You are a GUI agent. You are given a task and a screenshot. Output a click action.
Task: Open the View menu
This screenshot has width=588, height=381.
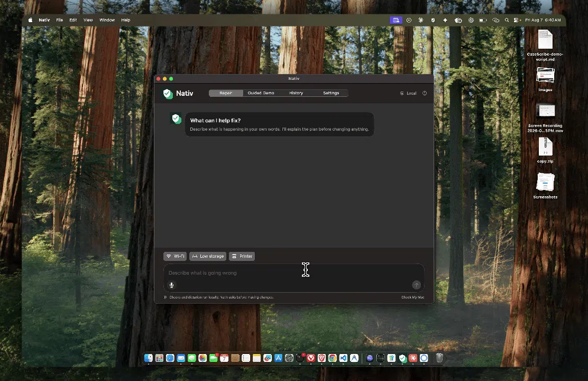point(88,20)
